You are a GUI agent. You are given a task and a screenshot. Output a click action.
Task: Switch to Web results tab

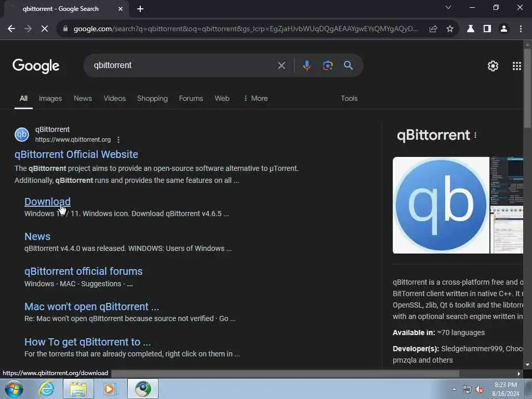(x=222, y=98)
